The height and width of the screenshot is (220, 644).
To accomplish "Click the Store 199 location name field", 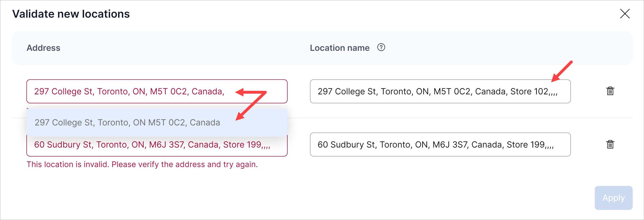I will point(440,145).
